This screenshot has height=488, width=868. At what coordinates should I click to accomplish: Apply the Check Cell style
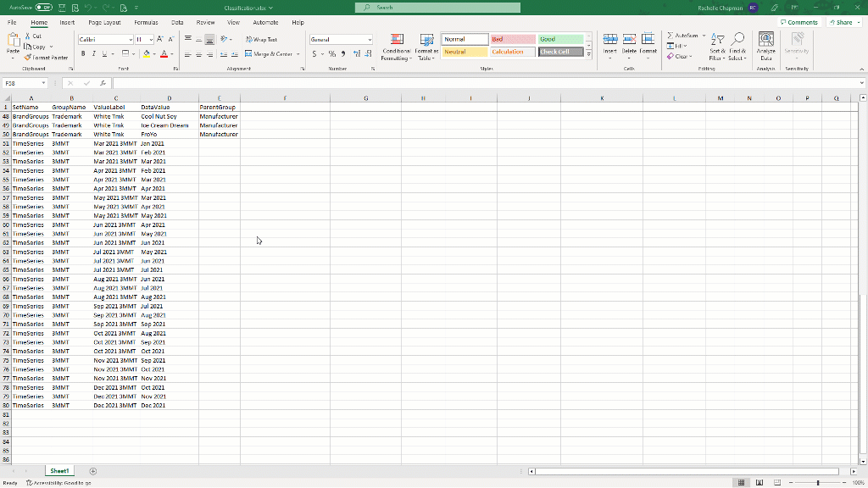tap(560, 52)
